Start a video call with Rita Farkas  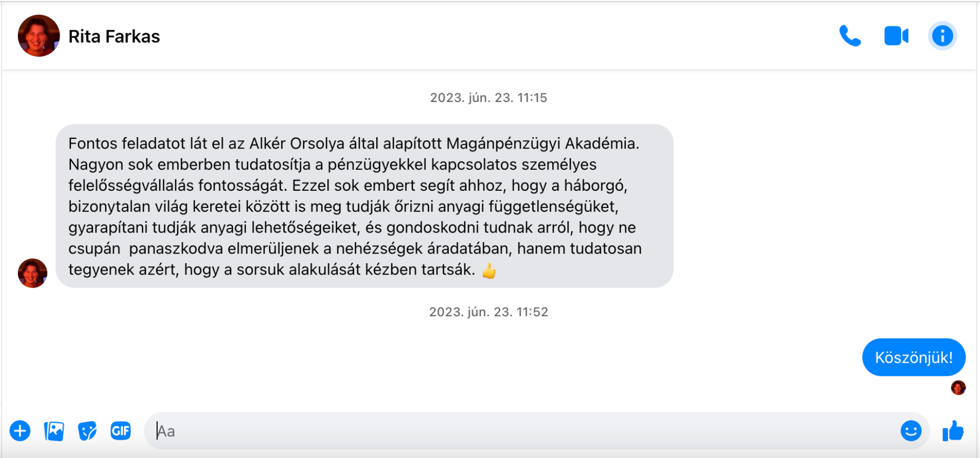click(896, 36)
